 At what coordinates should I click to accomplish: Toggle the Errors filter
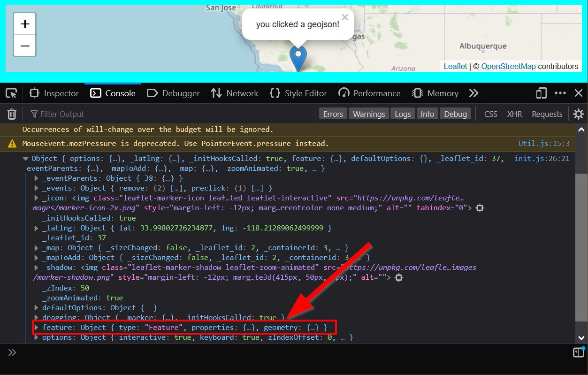pyautogui.click(x=333, y=114)
